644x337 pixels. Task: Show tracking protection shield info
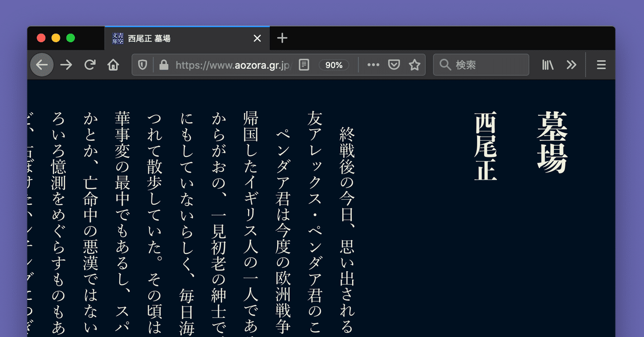pos(143,65)
